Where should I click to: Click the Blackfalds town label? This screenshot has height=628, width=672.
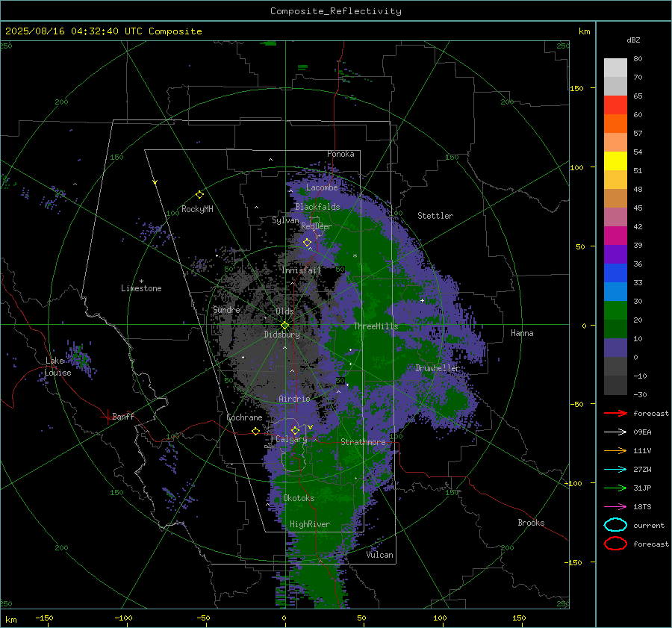tap(317, 207)
